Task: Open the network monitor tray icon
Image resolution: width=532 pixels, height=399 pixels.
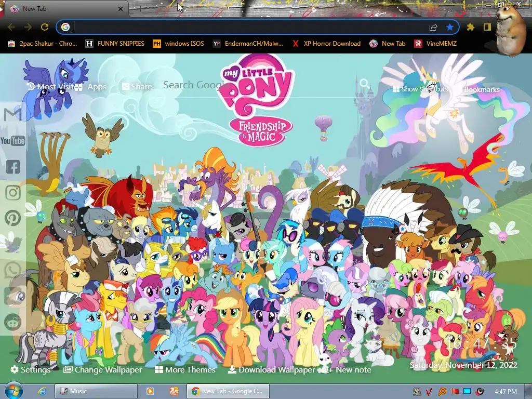Action: click(x=467, y=392)
